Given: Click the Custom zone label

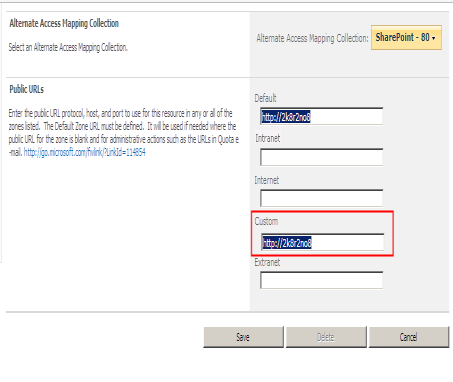Looking at the screenshot, I should coord(266,221).
